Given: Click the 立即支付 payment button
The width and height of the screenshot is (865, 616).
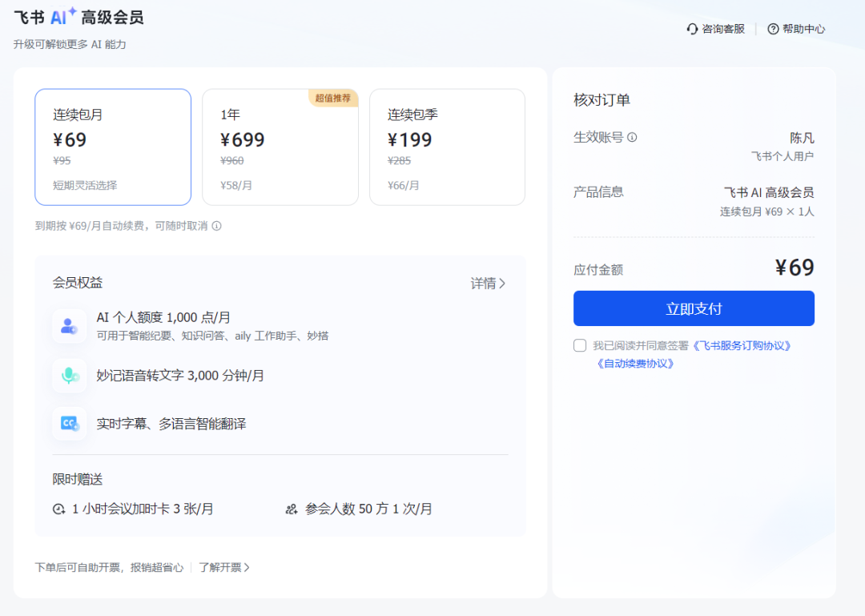Looking at the screenshot, I should 694,308.
